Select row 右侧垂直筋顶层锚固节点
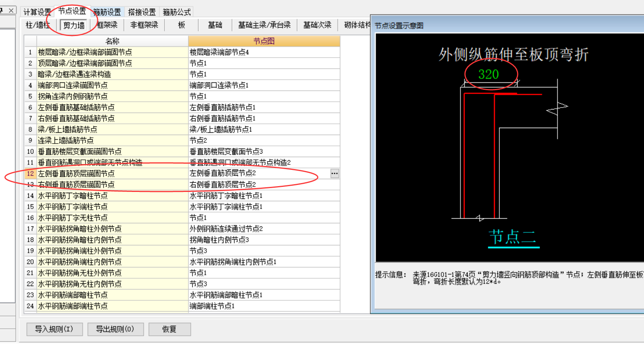 tap(112, 185)
